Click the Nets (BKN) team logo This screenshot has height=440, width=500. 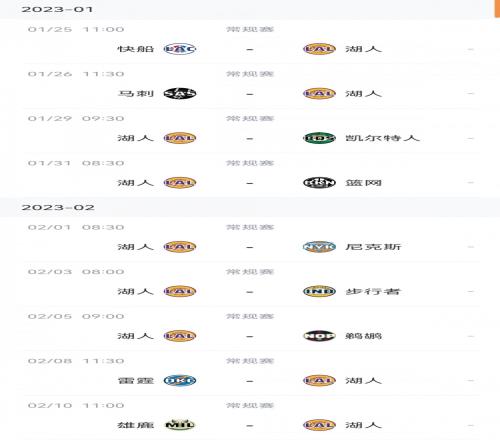(x=319, y=183)
